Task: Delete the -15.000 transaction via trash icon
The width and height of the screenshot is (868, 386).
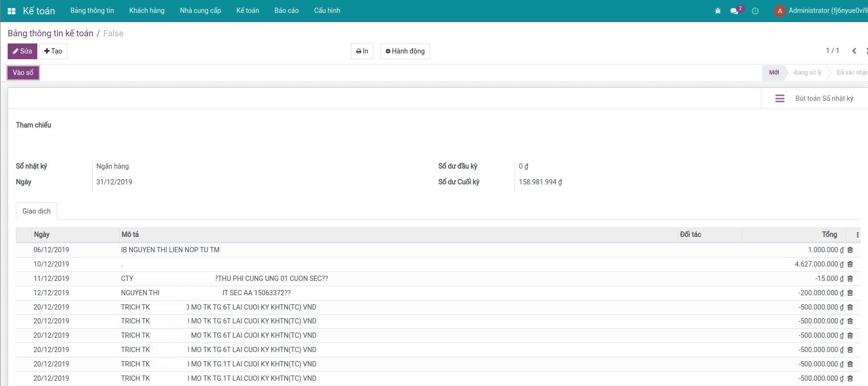Action: click(x=850, y=279)
